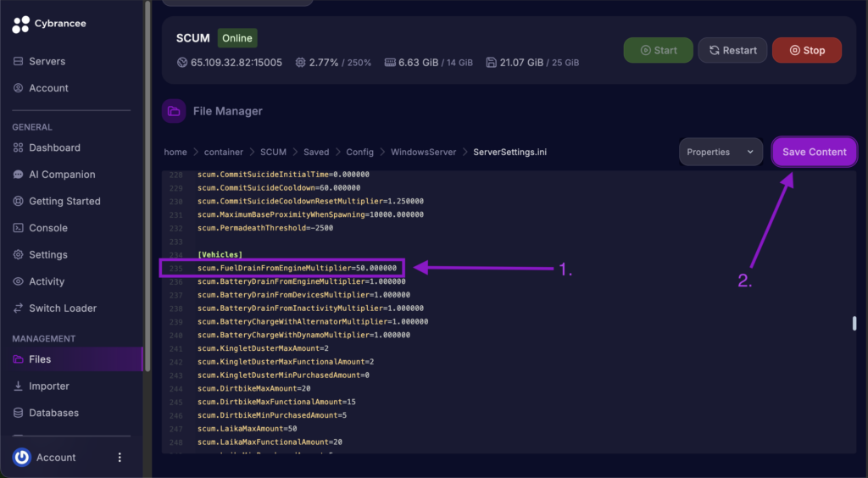Click the File Manager folder icon

(174, 111)
